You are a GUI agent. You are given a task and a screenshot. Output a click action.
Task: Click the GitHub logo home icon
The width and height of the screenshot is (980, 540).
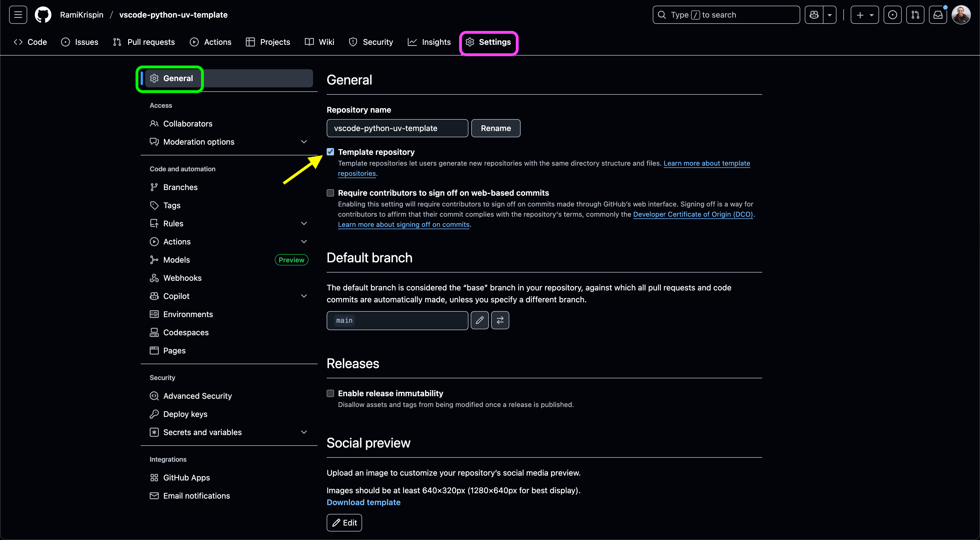click(x=43, y=15)
